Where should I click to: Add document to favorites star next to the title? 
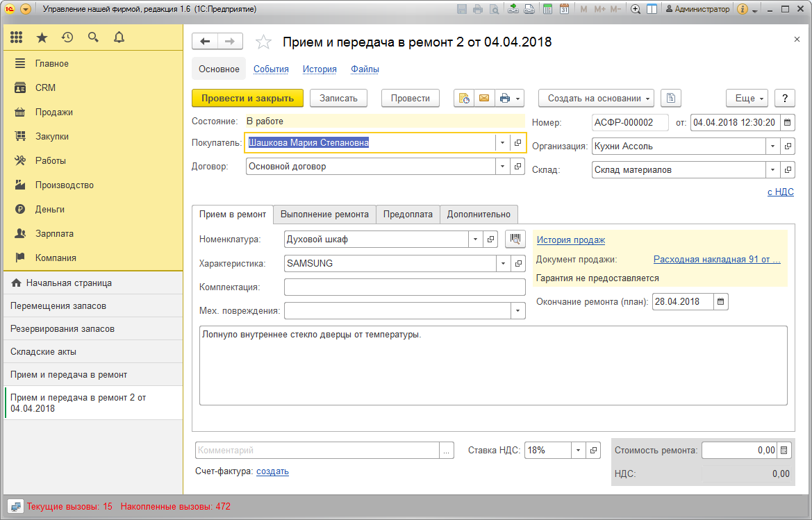pyautogui.click(x=263, y=42)
